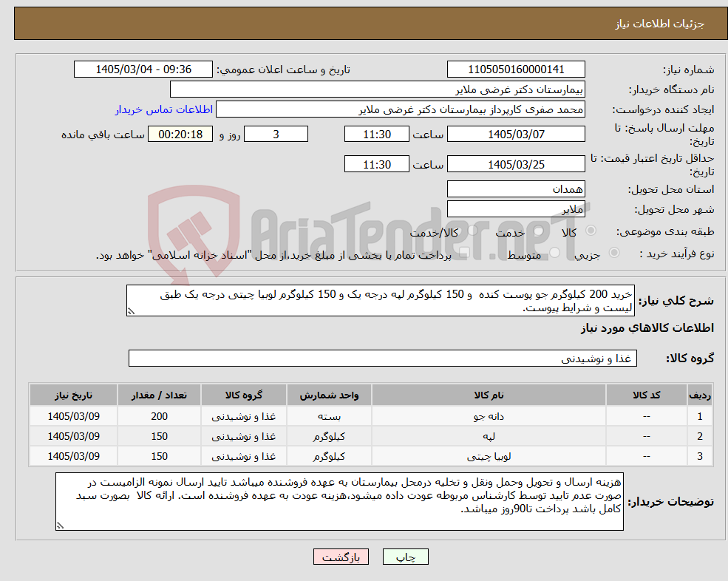This screenshot has width=728, height=581.
Task: Click the نام کالا column header
Action: 489,395
